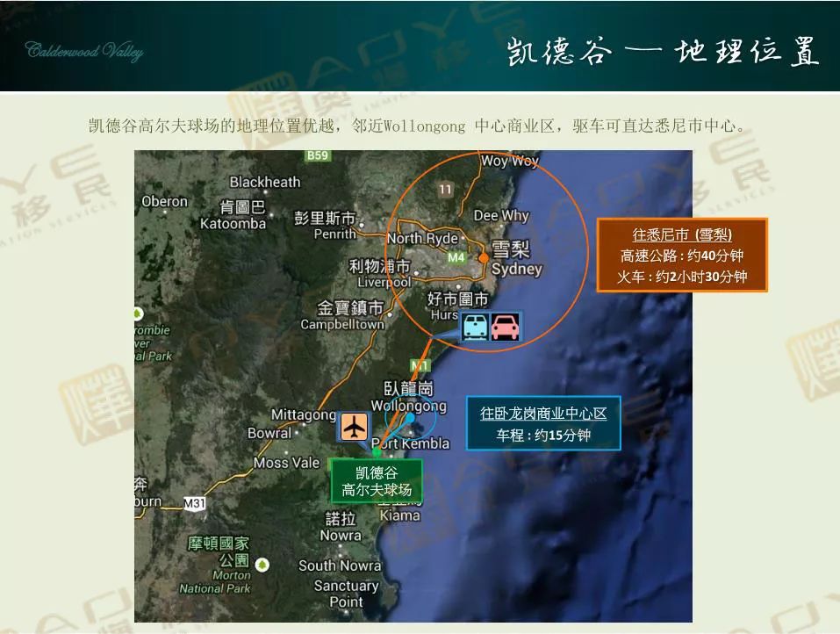
Task: Open the underlined 往悉尼市 (雪梨) heading
Action: [x=682, y=234]
